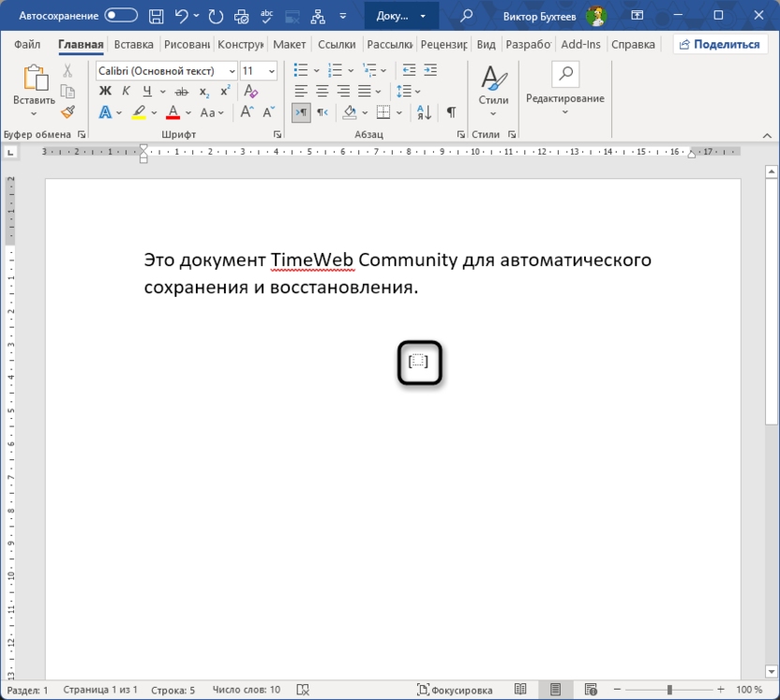Toggle right-to-left text direction
Screen dimensions: 780x700
322,112
